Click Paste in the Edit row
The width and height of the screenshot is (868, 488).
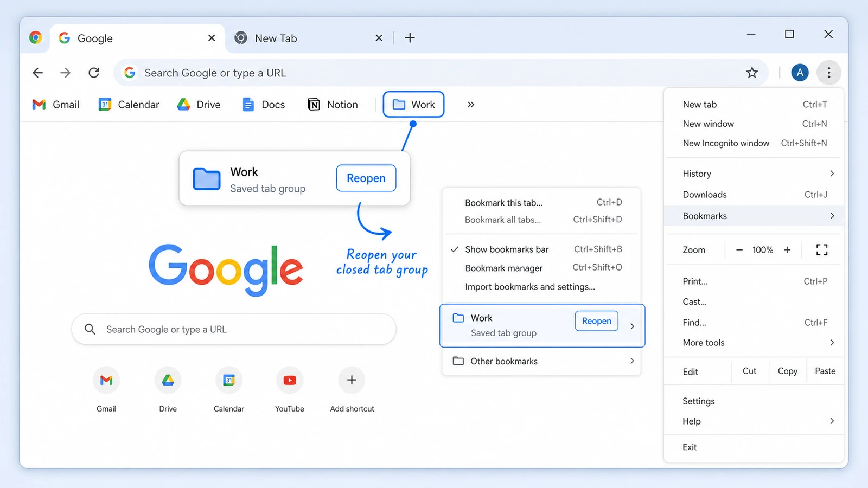(x=825, y=371)
